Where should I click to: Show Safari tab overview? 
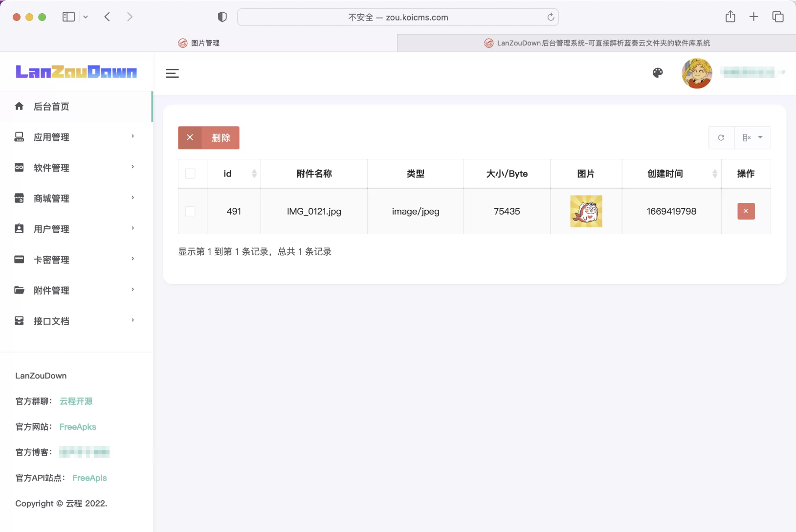tap(777, 17)
